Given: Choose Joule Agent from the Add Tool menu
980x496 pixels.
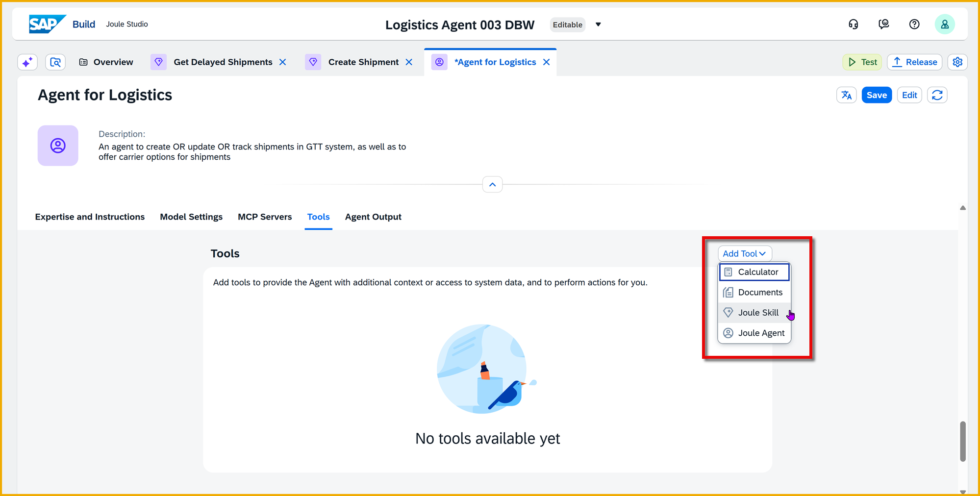Looking at the screenshot, I should coord(754,333).
